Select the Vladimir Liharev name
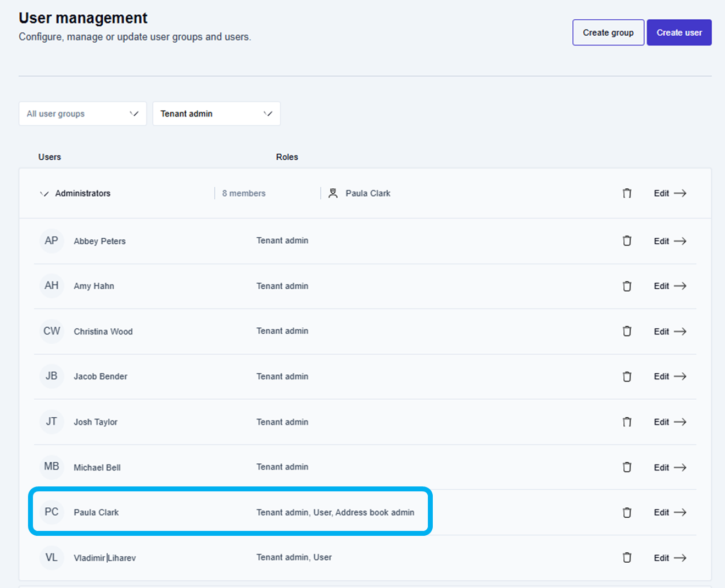Viewport: 725px width, 588px height. (104, 558)
